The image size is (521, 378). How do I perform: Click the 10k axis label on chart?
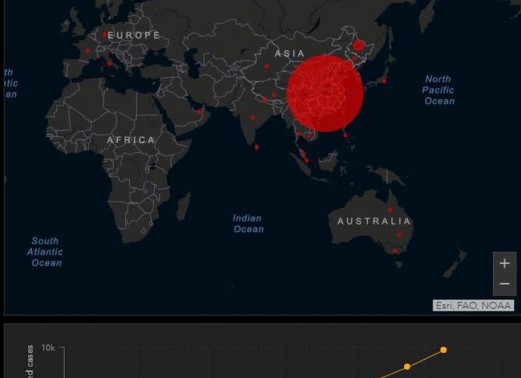coord(48,348)
